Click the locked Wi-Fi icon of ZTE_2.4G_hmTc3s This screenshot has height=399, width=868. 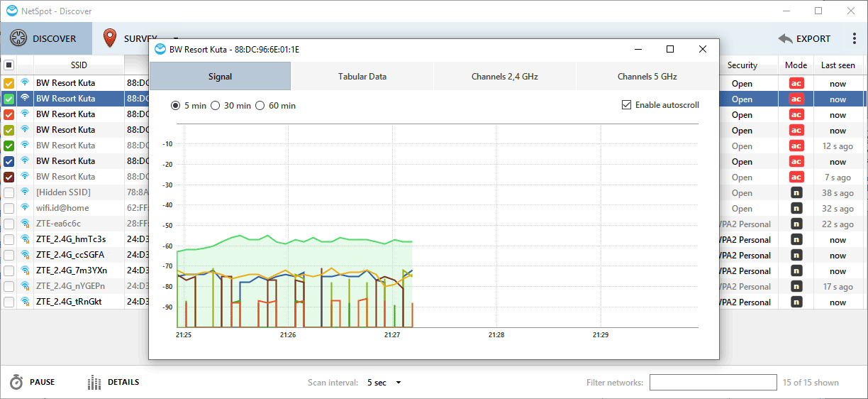coord(25,239)
